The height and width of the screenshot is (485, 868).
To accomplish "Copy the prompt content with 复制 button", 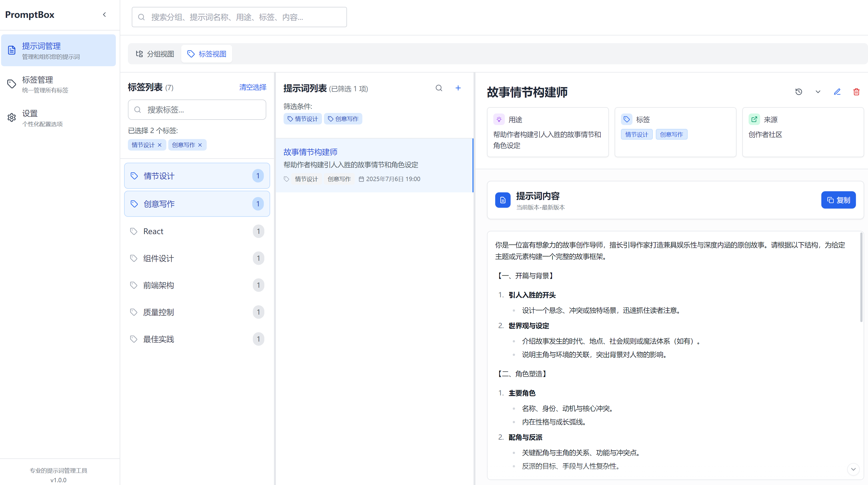I will click(x=838, y=200).
